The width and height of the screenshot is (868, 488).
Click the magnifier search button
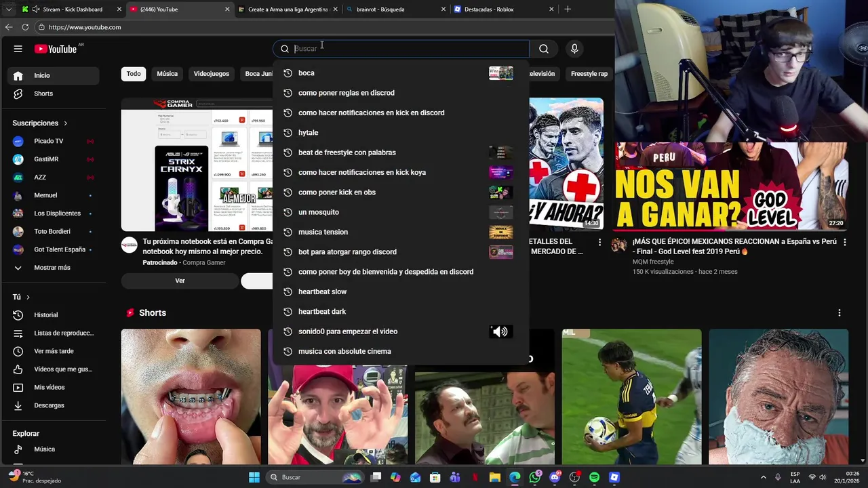(544, 49)
